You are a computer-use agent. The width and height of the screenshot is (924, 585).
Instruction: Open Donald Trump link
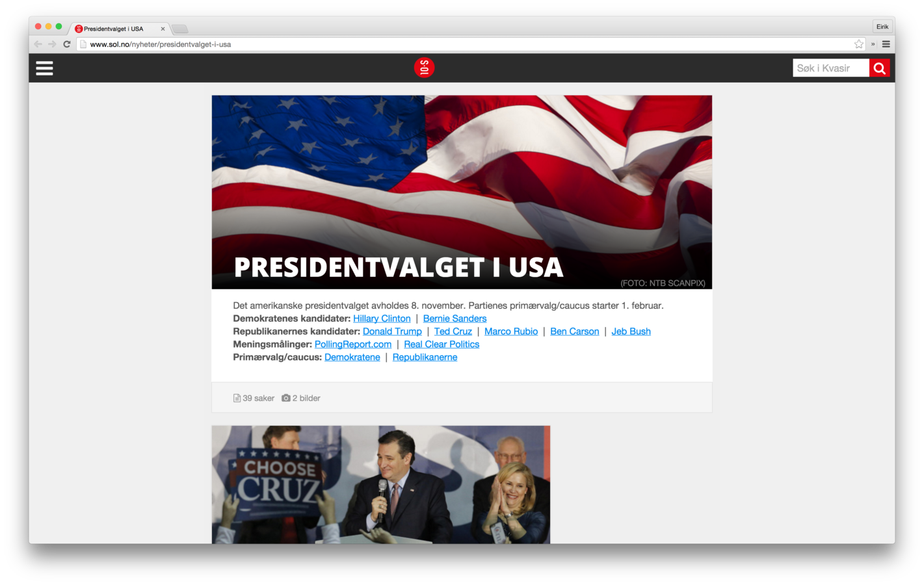pos(392,331)
